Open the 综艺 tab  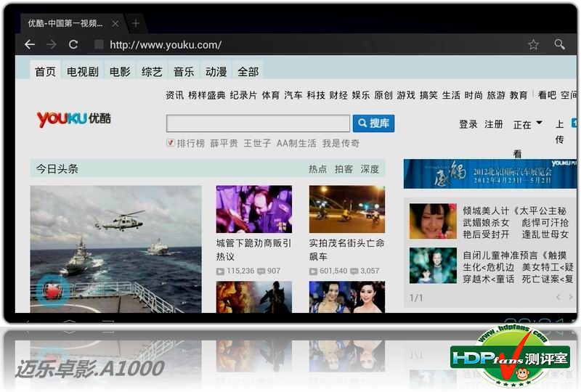pyautogui.click(x=152, y=71)
